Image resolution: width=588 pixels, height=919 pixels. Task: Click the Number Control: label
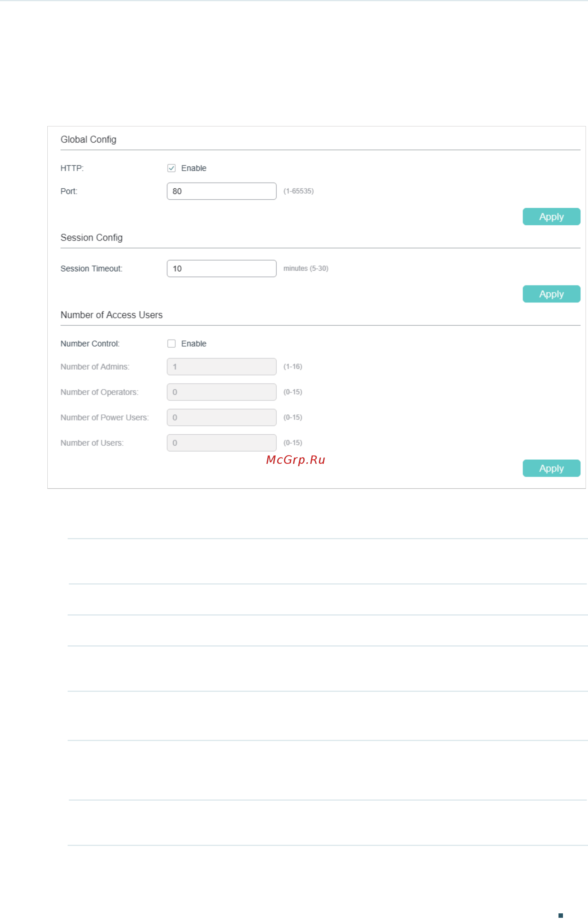90,344
